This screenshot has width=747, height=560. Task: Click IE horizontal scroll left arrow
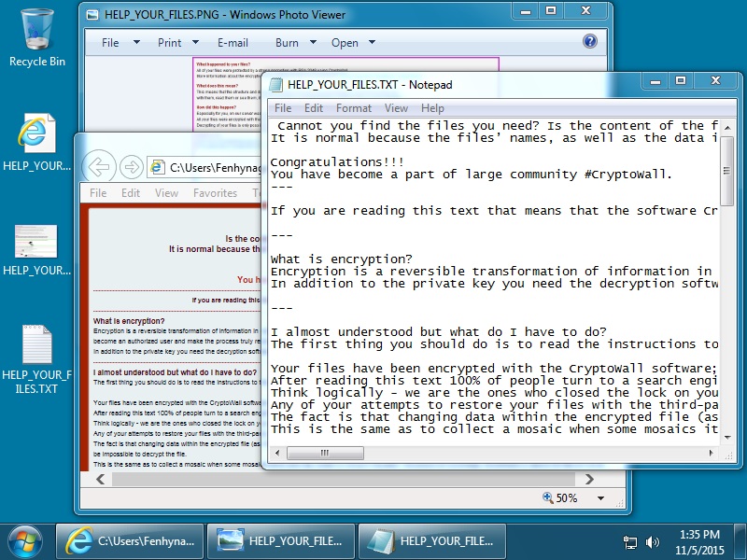pyautogui.click(x=101, y=479)
